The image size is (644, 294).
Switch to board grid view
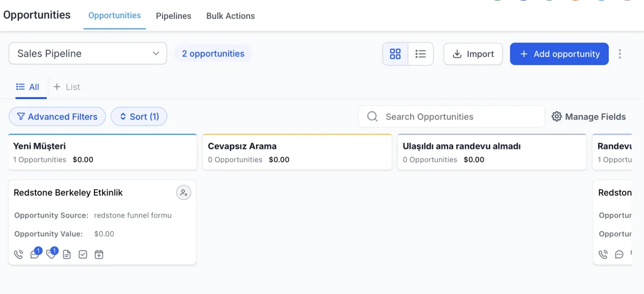396,54
